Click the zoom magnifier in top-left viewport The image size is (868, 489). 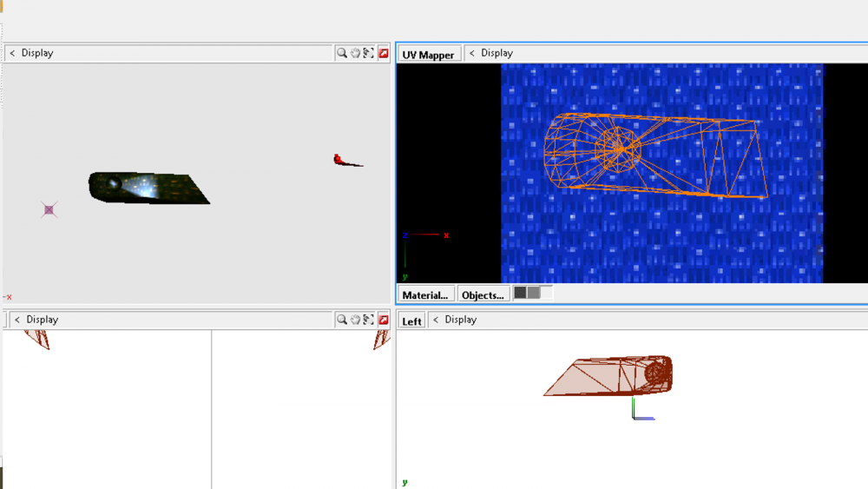342,53
